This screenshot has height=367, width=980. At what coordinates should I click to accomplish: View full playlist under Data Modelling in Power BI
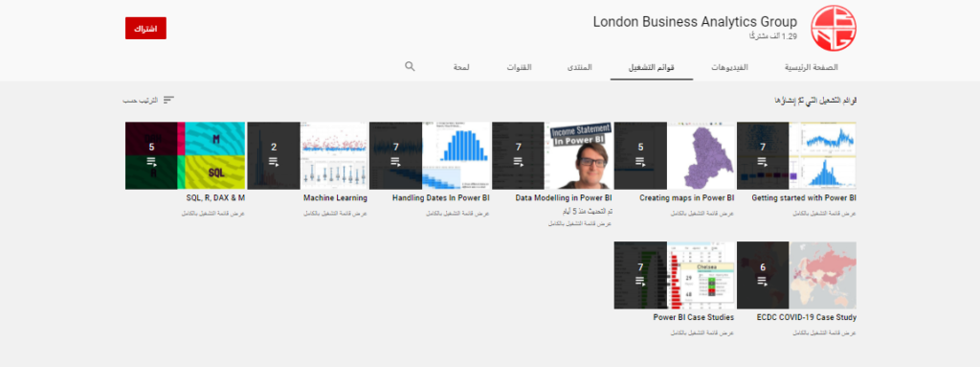coord(581,223)
